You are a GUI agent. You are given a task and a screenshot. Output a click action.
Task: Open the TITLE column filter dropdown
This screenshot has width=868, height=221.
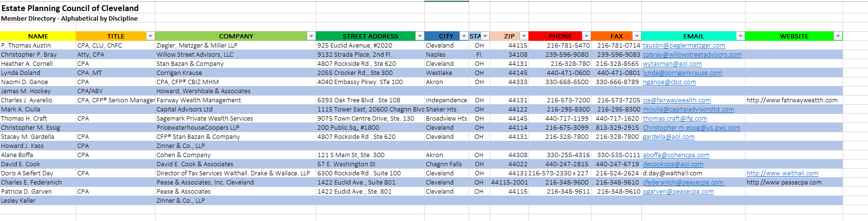150,36
